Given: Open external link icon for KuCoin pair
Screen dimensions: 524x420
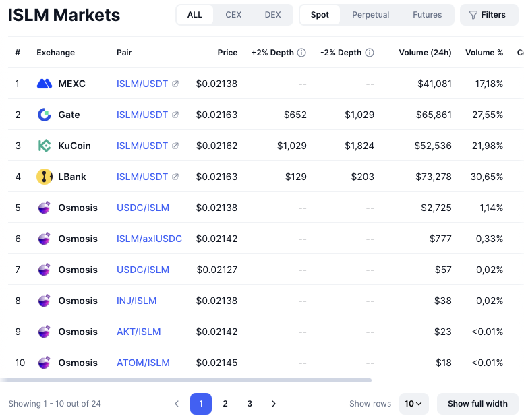Looking at the screenshot, I should pyautogui.click(x=175, y=146).
